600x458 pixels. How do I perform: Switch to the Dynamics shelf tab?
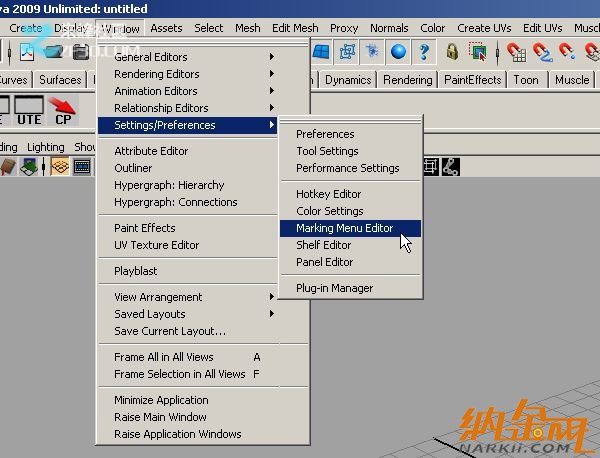coord(348,80)
